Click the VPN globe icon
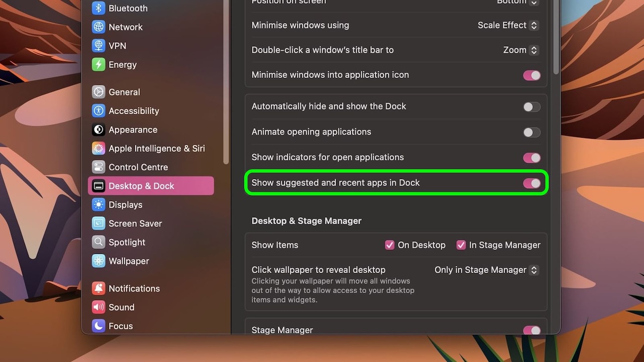The width and height of the screenshot is (644, 362). coord(98,45)
